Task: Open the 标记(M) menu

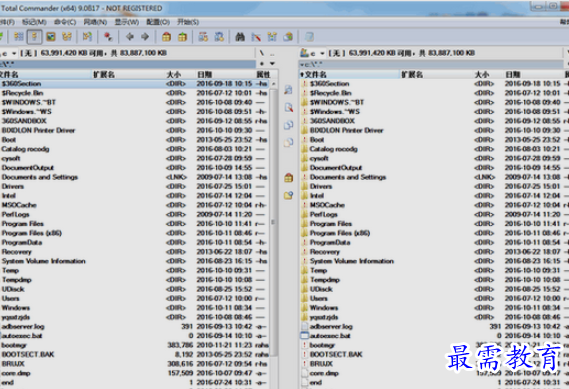Action: coord(34,22)
